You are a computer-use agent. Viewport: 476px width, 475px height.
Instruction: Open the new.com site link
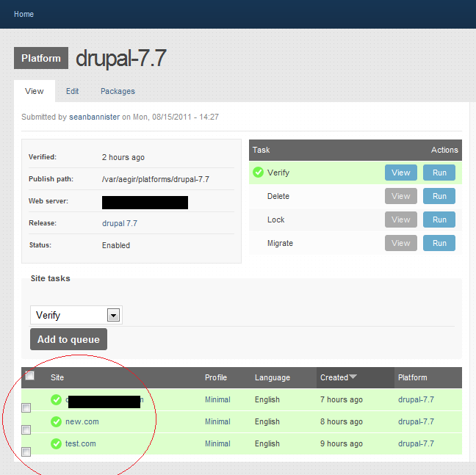pyautogui.click(x=82, y=421)
